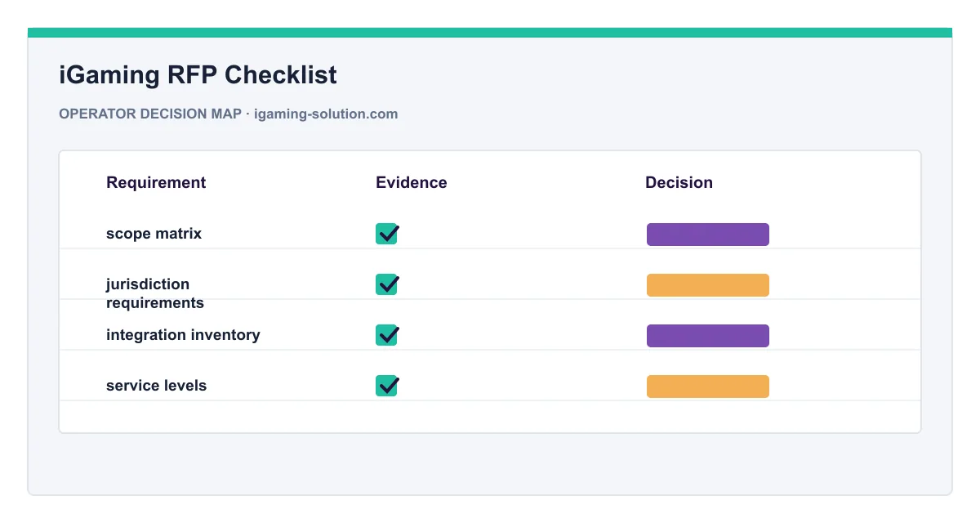The height and width of the screenshot is (523, 980).
Task: Click the Requirement column header
Action: click(156, 182)
